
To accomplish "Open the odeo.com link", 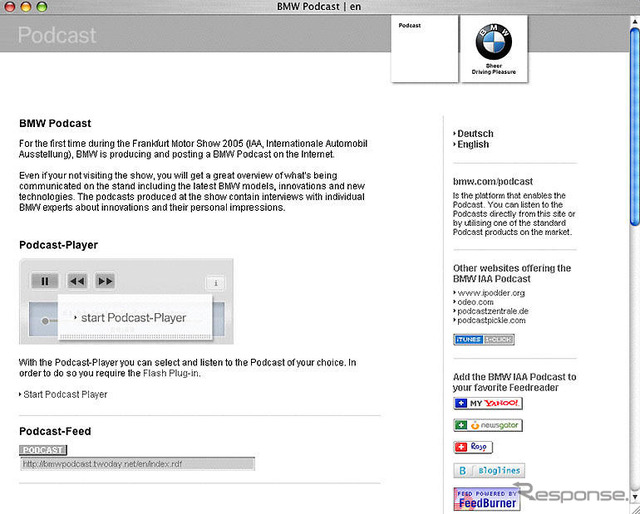I will pos(475,302).
